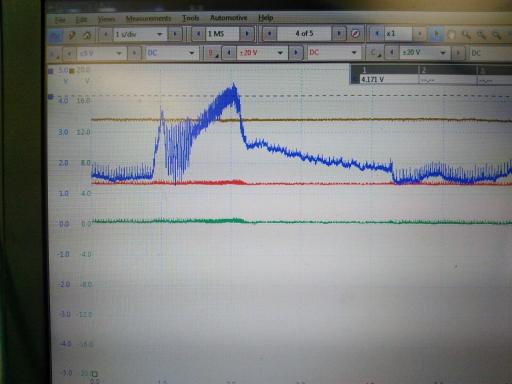The width and height of the screenshot is (512, 384).
Task: Select the pointer selection tool
Action: [x=436, y=34]
